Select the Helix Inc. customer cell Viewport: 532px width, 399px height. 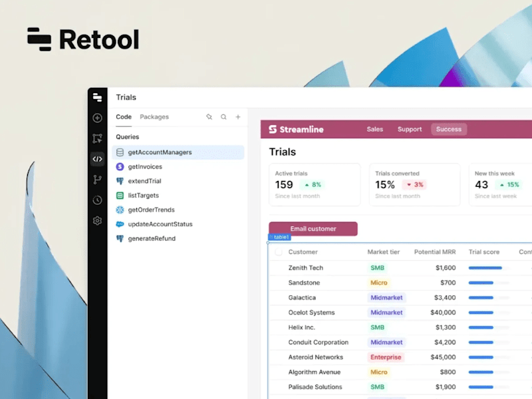[x=301, y=327]
